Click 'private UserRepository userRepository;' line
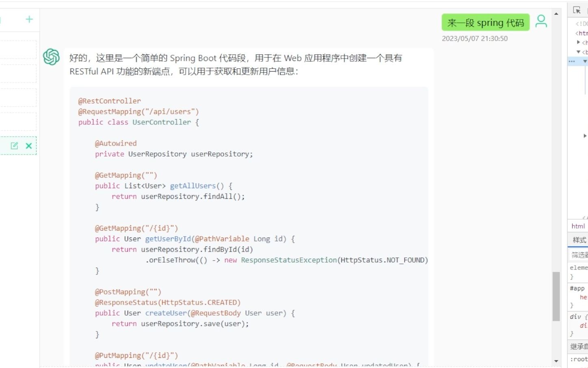 (x=174, y=154)
